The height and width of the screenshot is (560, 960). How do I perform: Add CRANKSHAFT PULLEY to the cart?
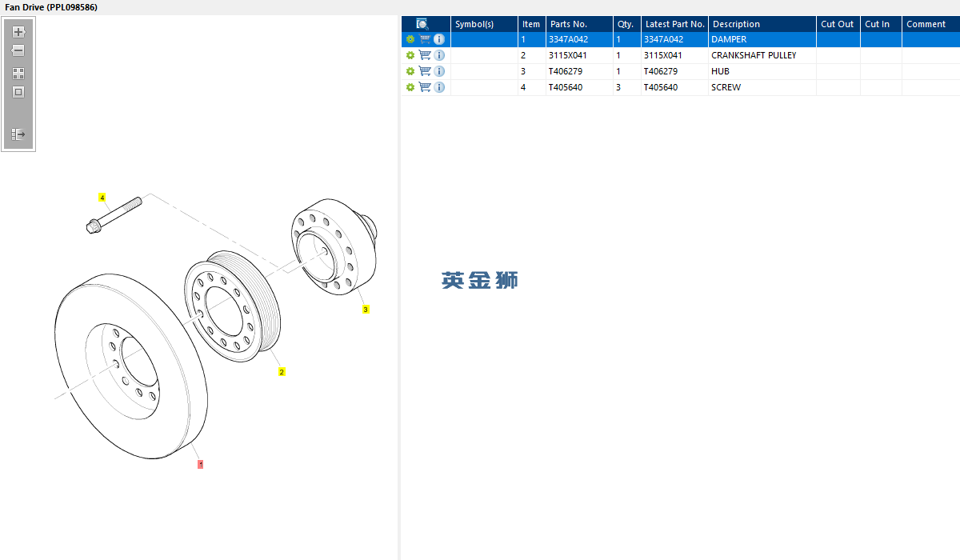pos(425,55)
